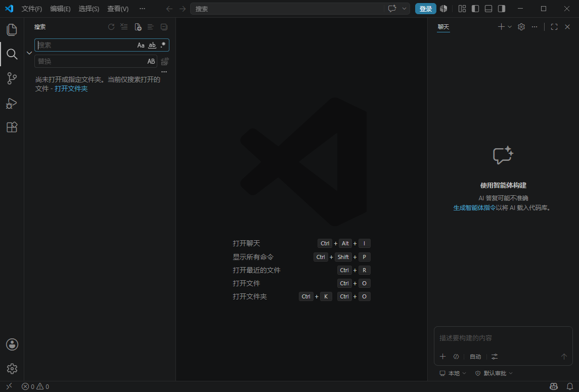
Task: Click the Copilot icon next to 登录
Action: tap(443, 9)
